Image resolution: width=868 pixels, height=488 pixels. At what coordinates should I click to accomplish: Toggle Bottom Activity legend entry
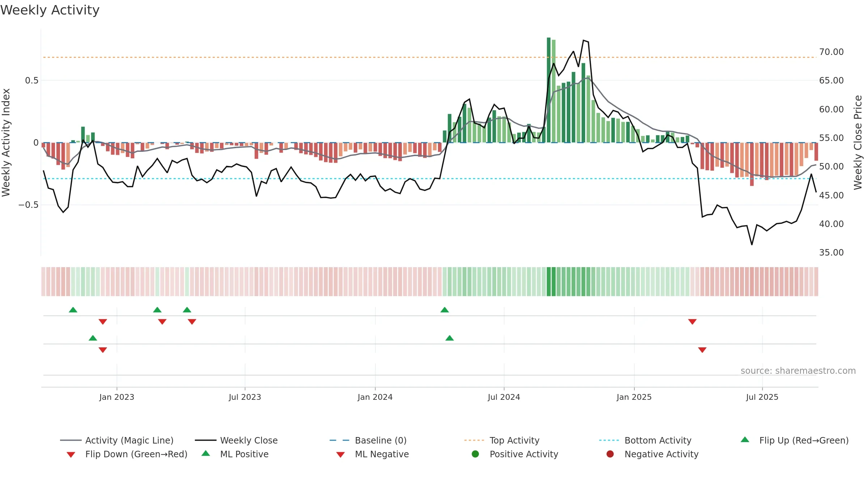645,440
